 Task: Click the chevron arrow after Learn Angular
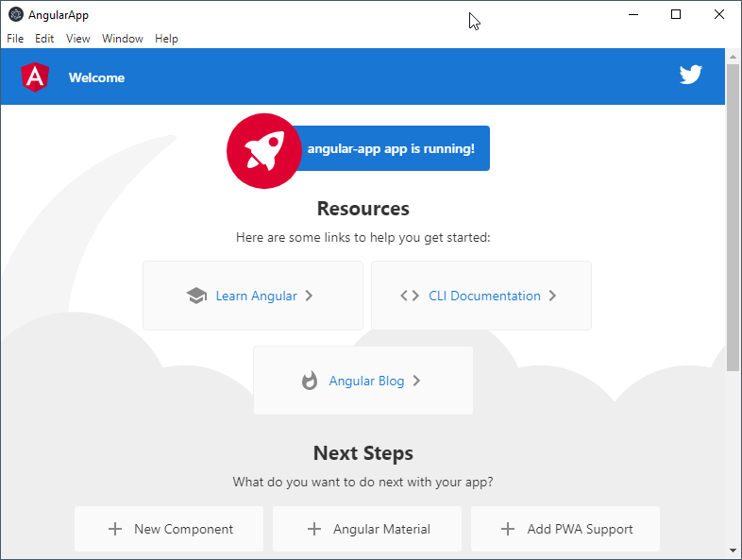click(309, 296)
